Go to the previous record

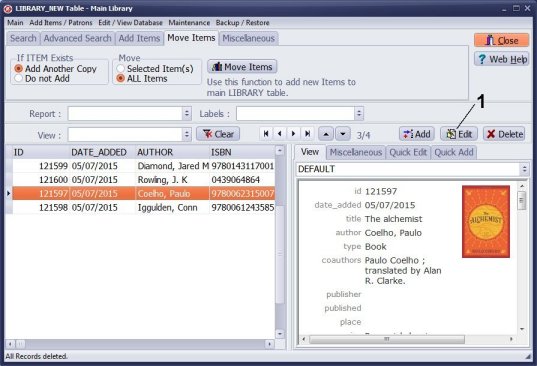coord(280,134)
